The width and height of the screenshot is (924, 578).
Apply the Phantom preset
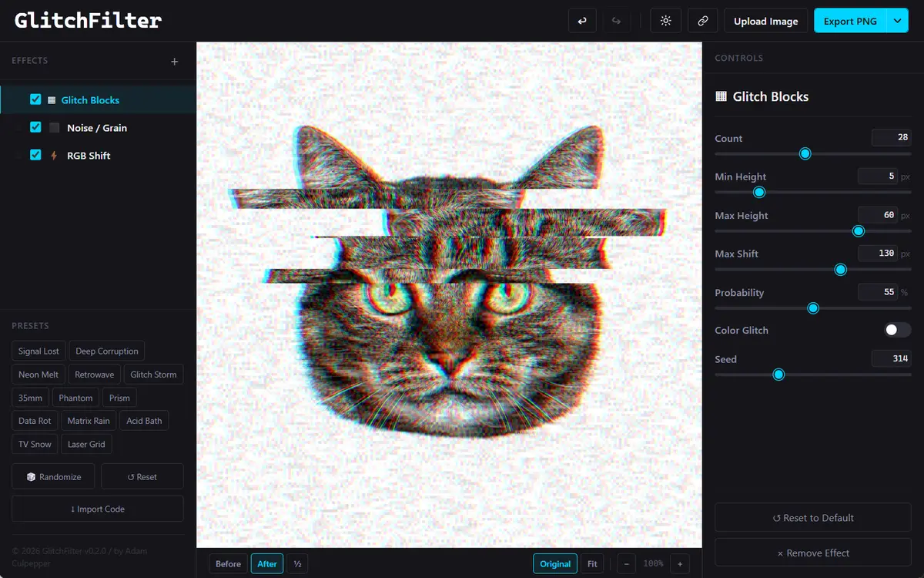coord(75,398)
